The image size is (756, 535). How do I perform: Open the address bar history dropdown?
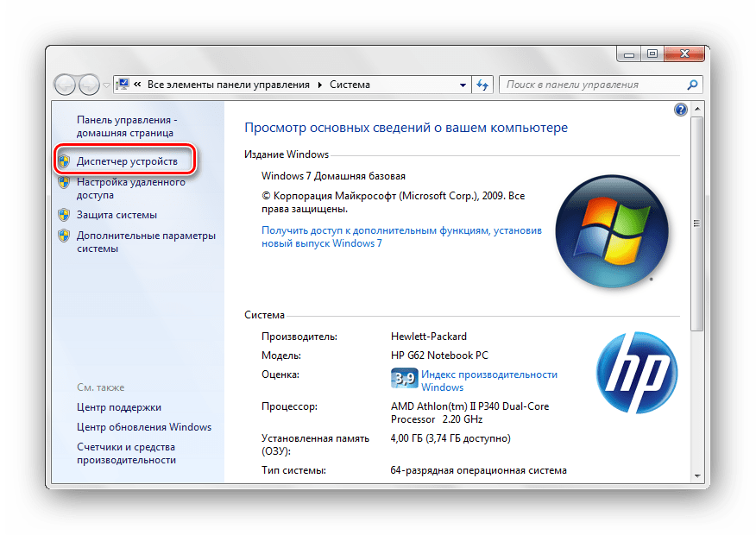(462, 85)
